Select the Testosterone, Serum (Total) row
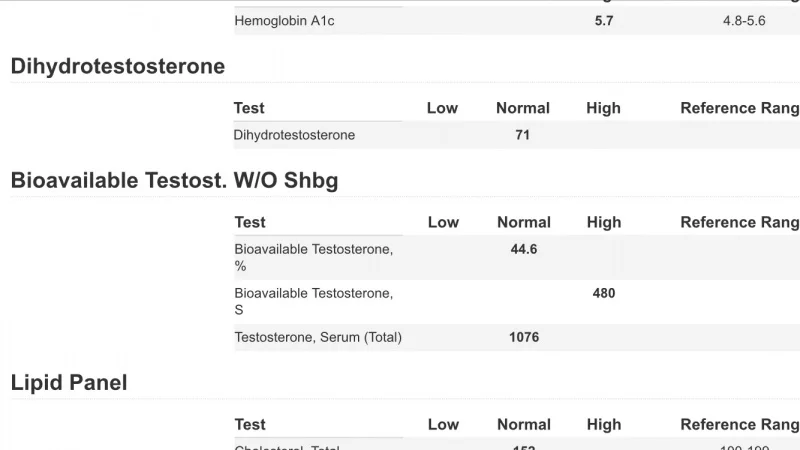800x450 pixels. [x=517, y=337]
